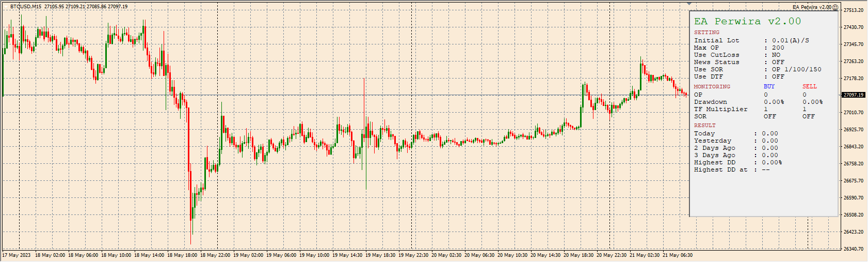Viewport: 868px width, 262px height.
Task: Click price scale label 26843.20
Action: pos(854,147)
